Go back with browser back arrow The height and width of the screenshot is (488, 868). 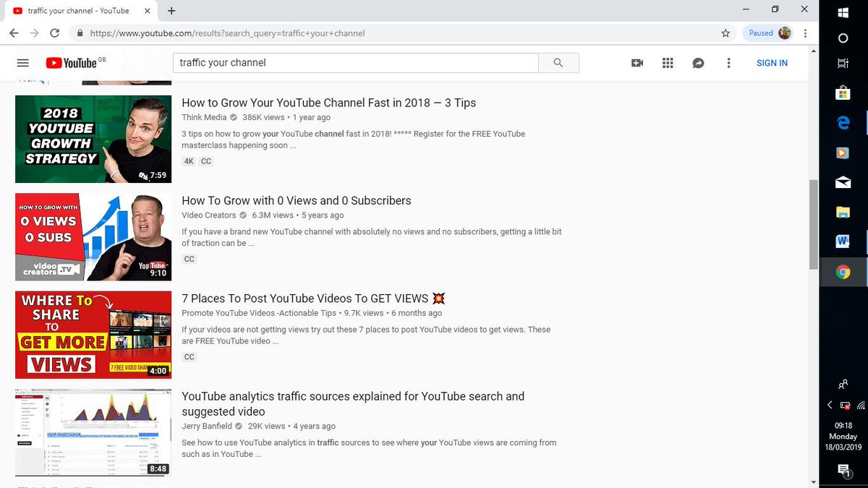click(x=14, y=33)
